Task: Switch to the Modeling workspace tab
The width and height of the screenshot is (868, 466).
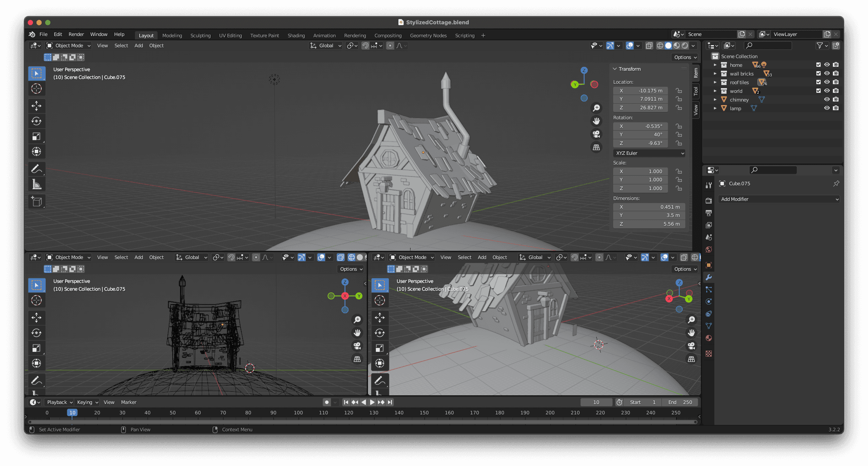Action: [x=172, y=35]
